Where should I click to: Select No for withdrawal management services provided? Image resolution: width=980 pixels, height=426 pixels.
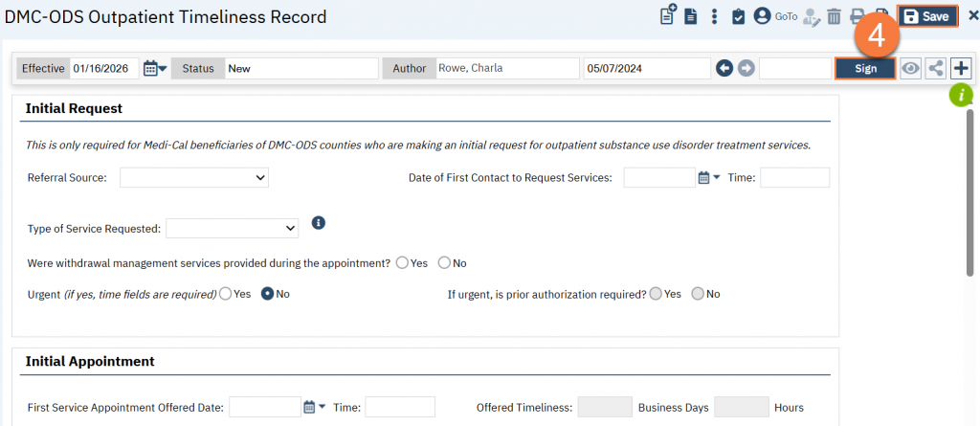pos(444,262)
